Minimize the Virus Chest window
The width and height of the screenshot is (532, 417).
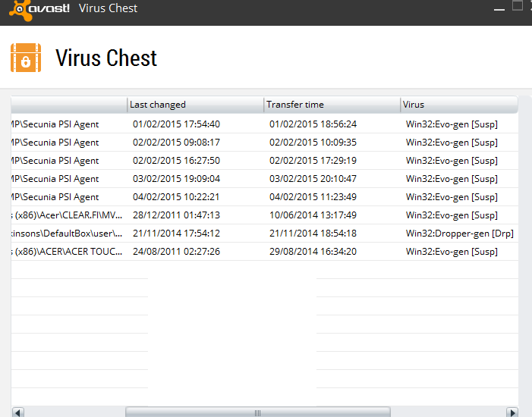coord(499,9)
